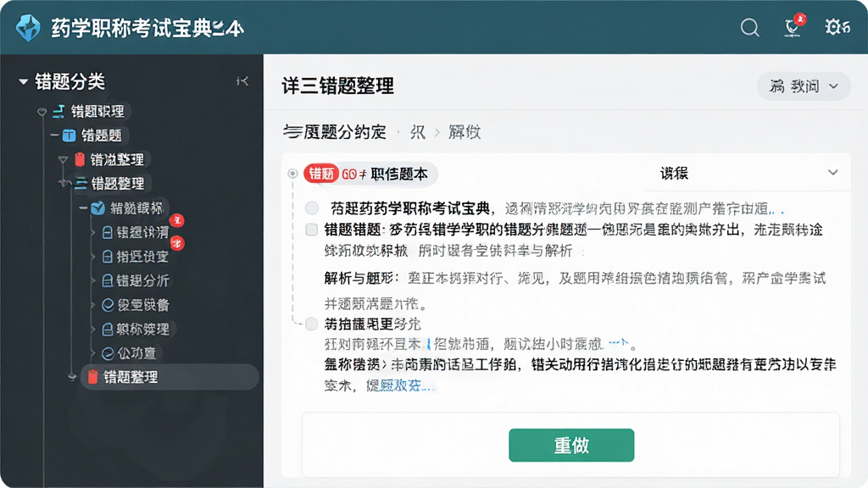The image size is (868, 488).
Task: Expand the chevron at the question card's right
Action: tap(832, 173)
